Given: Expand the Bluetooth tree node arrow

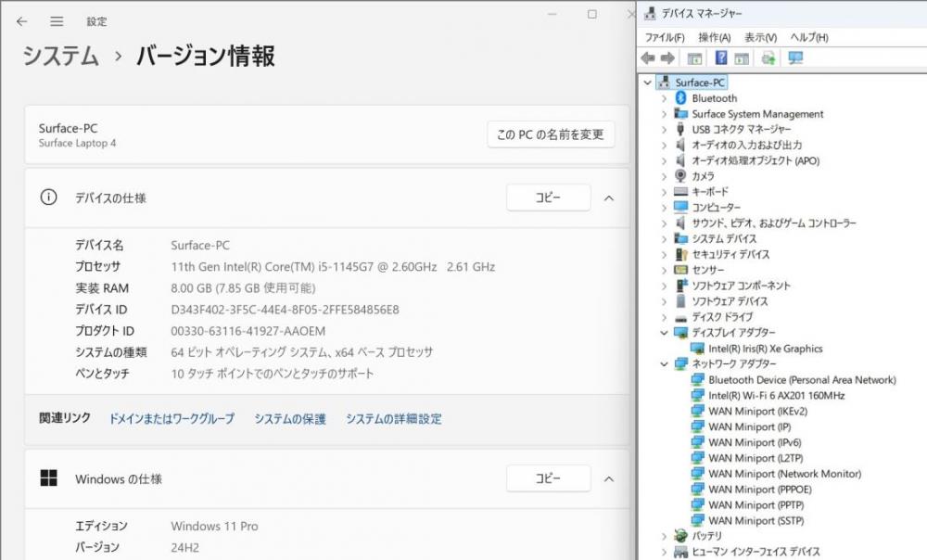Looking at the screenshot, I should pyautogui.click(x=664, y=98).
